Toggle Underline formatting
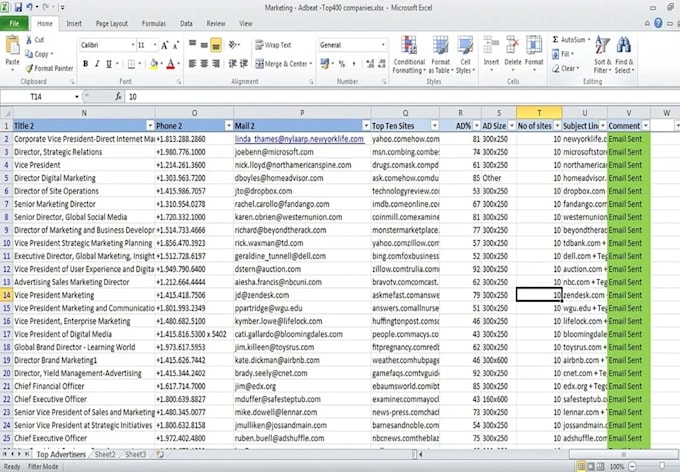This screenshot has height=472, width=680. click(x=109, y=64)
